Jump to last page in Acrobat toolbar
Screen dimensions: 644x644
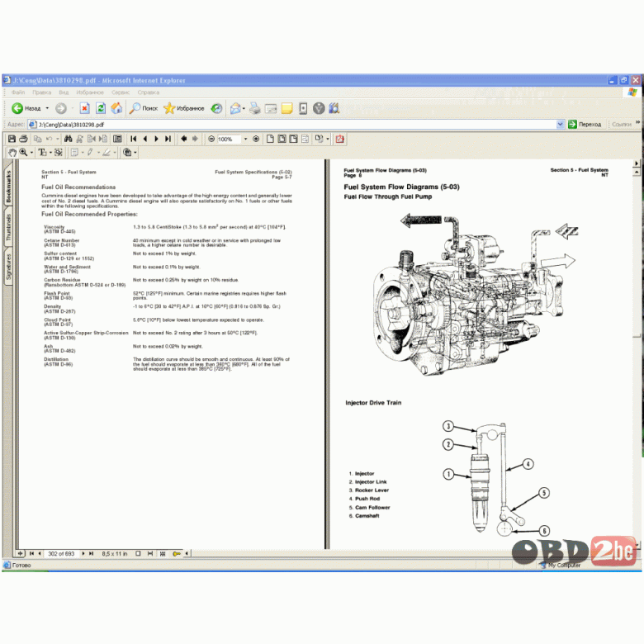[x=168, y=139]
